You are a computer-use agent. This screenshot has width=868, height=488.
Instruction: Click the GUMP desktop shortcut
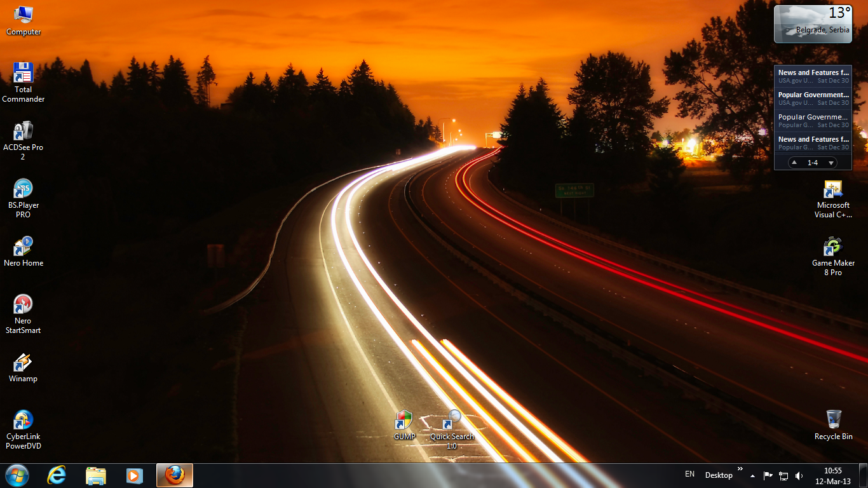(404, 425)
